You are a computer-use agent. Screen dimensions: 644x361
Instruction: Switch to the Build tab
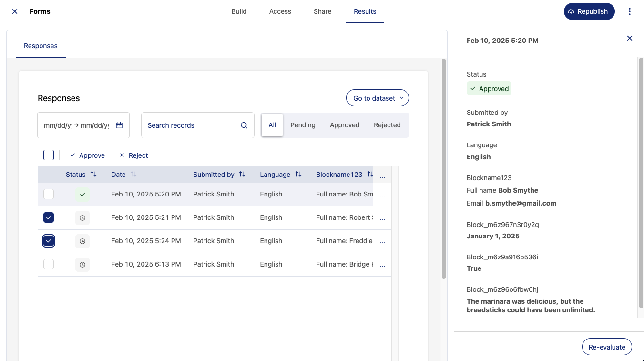pos(239,11)
